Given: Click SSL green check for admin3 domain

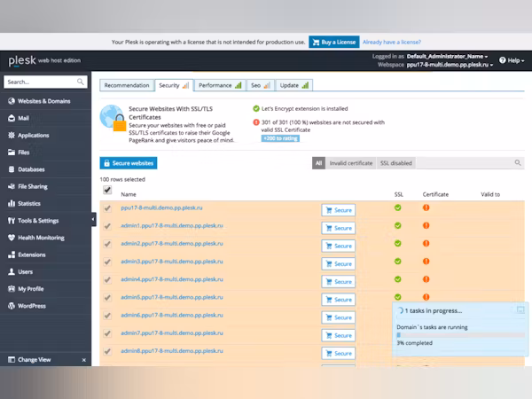Looking at the screenshot, I should [397, 262].
